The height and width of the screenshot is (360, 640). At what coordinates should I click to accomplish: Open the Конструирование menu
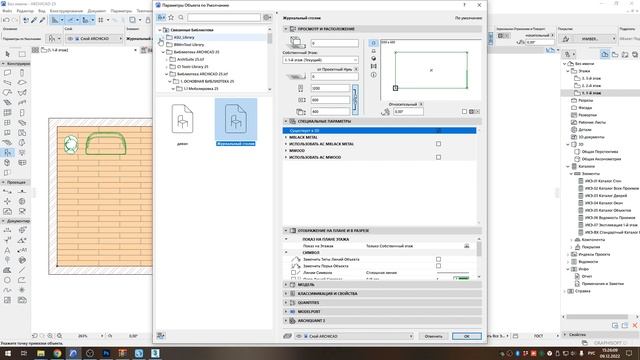tap(66, 11)
